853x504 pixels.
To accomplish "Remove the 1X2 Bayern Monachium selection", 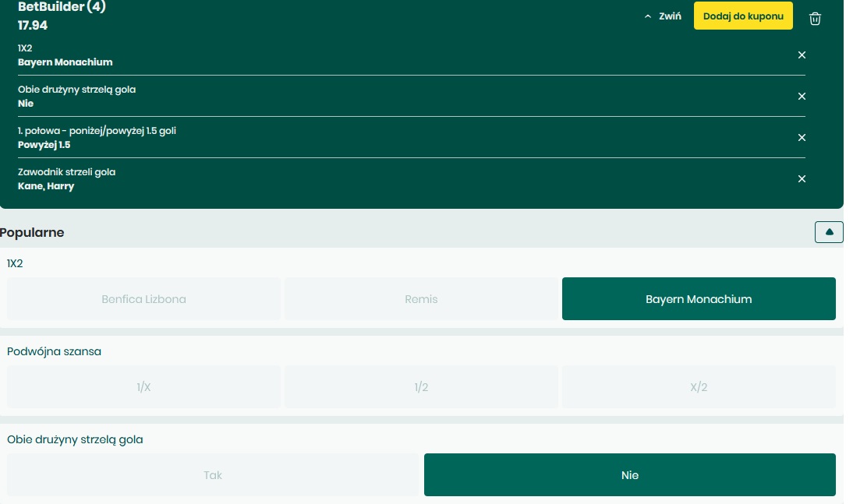I will 802,55.
